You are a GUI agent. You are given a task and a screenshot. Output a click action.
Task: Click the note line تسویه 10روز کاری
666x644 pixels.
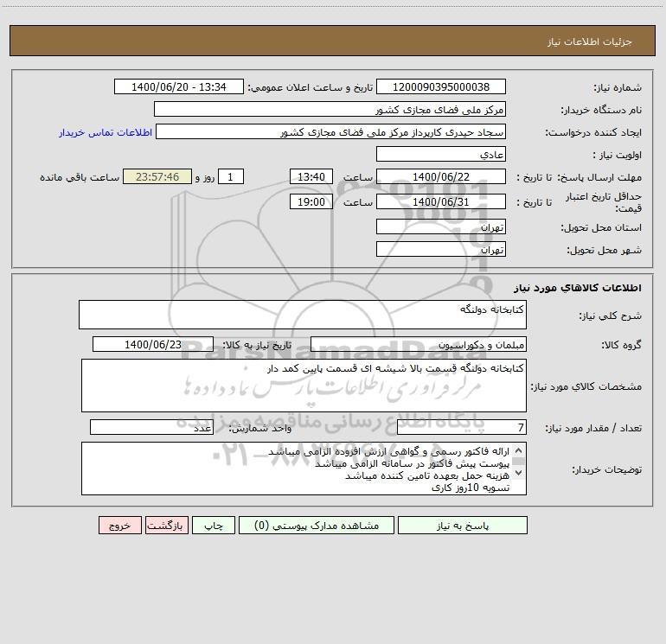(x=471, y=488)
